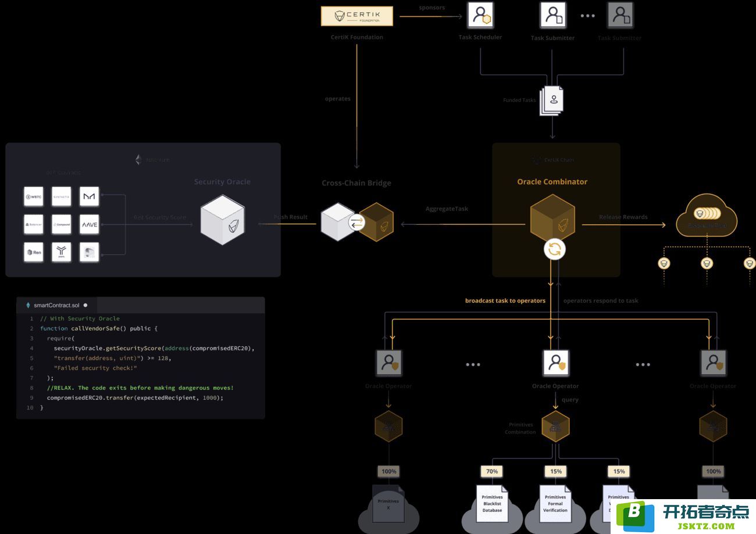Click the Ethereum logo atop the left panel
Image resolution: width=756 pixels, height=534 pixels.
(x=138, y=160)
